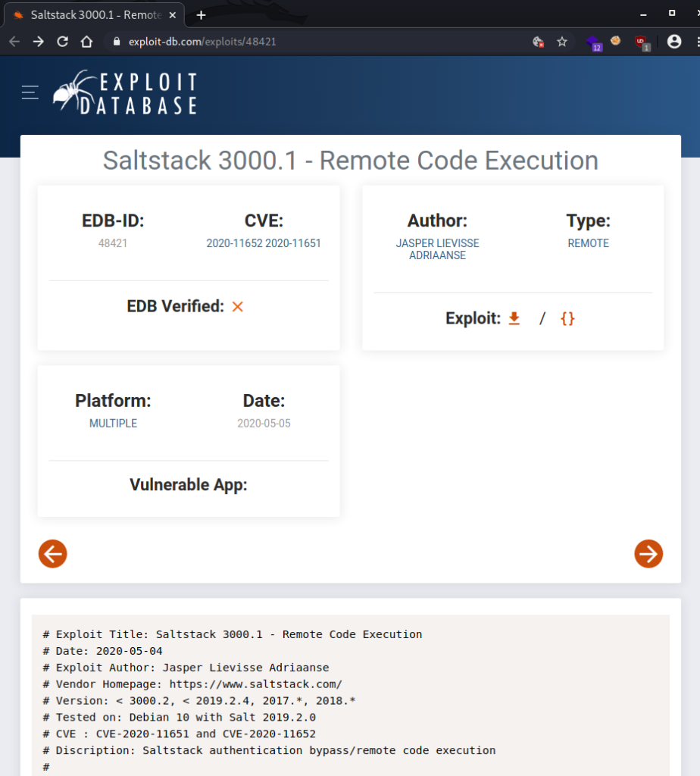Open the hamburger navigation menu
The image size is (700, 776).
(30, 92)
